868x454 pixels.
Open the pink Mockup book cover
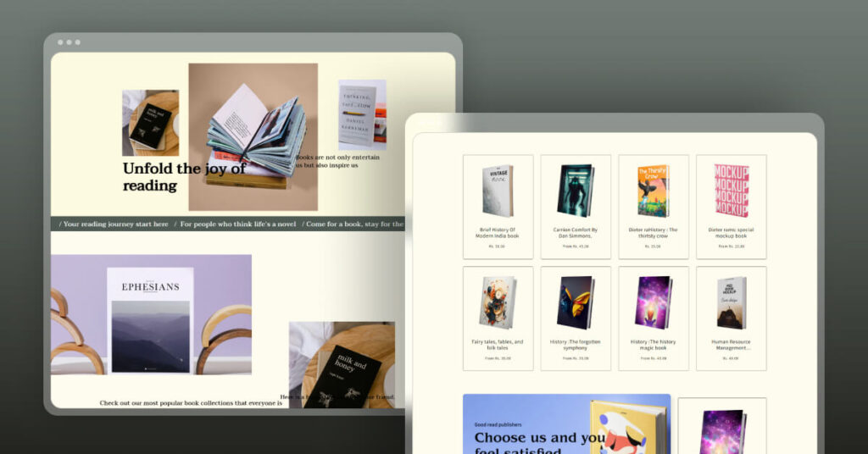(731, 191)
